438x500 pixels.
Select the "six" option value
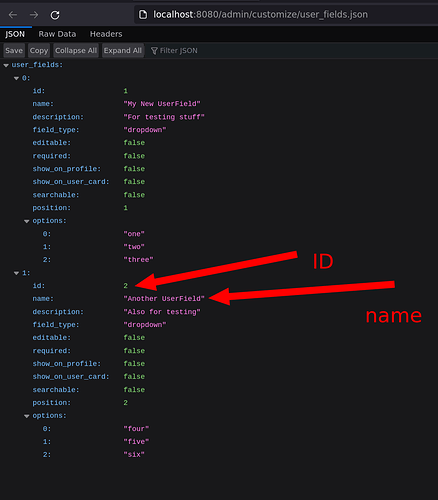(134, 454)
